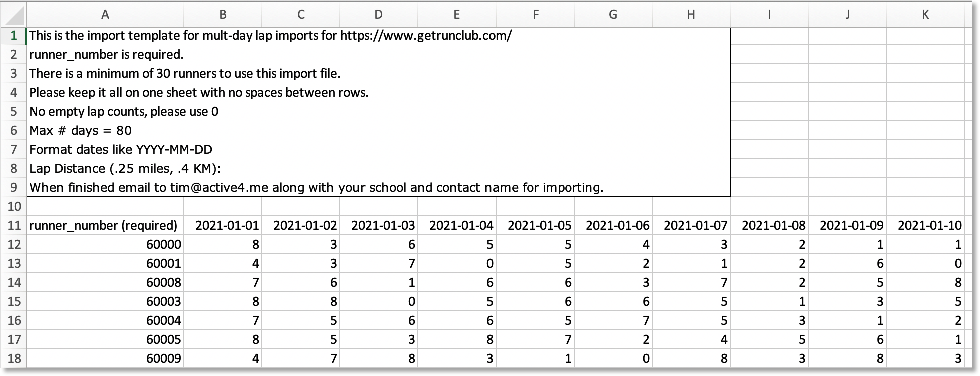
Task: Click runner number cell 60008
Action: tap(105, 283)
